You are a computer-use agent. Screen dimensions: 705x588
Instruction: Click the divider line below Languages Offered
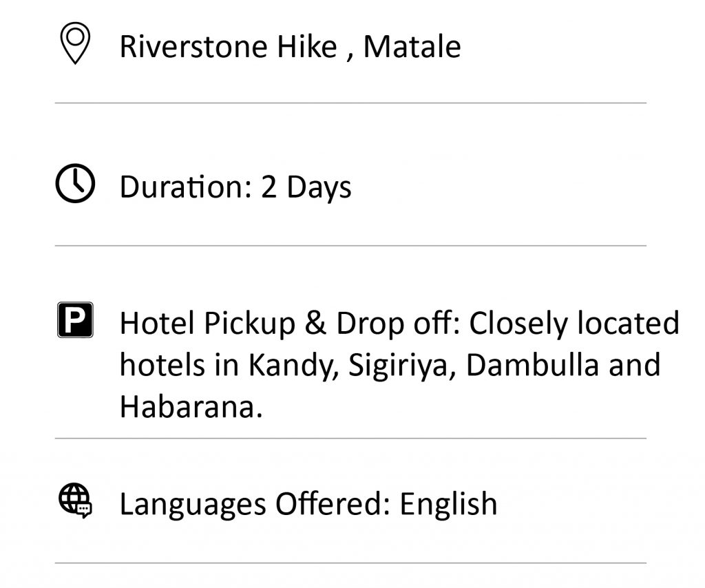[x=350, y=563]
